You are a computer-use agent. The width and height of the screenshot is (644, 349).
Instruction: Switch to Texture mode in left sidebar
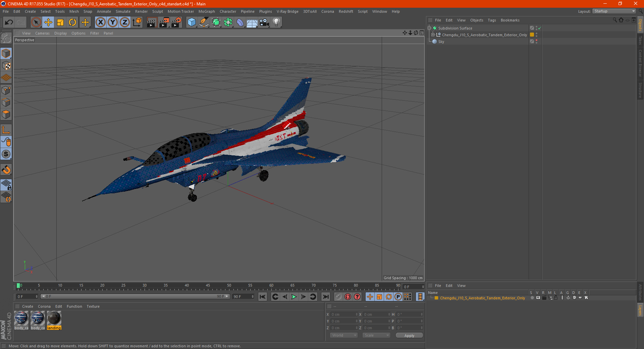pyautogui.click(x=6, y=66)
